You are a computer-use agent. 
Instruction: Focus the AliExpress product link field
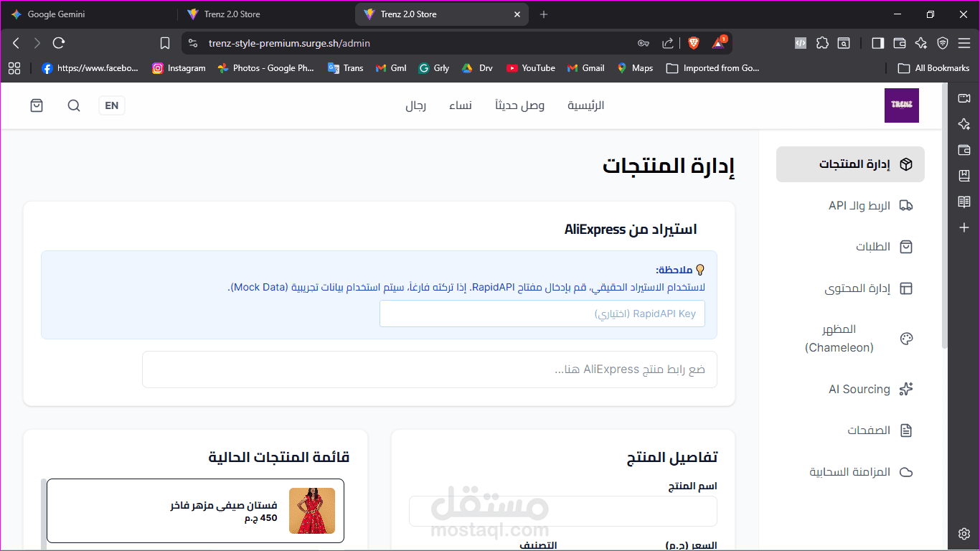pyautogui.click(x=430, y=369)
